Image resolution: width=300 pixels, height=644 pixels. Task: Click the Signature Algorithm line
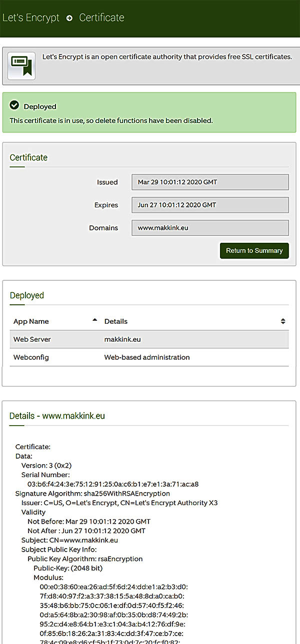92,493
